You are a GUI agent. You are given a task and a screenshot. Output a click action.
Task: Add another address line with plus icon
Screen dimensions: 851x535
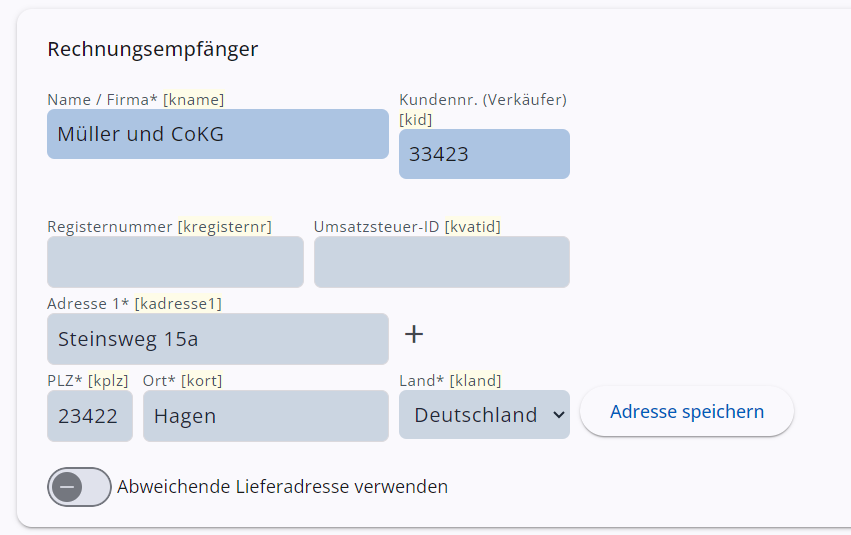pyautogui.click(x=414, y=334)
